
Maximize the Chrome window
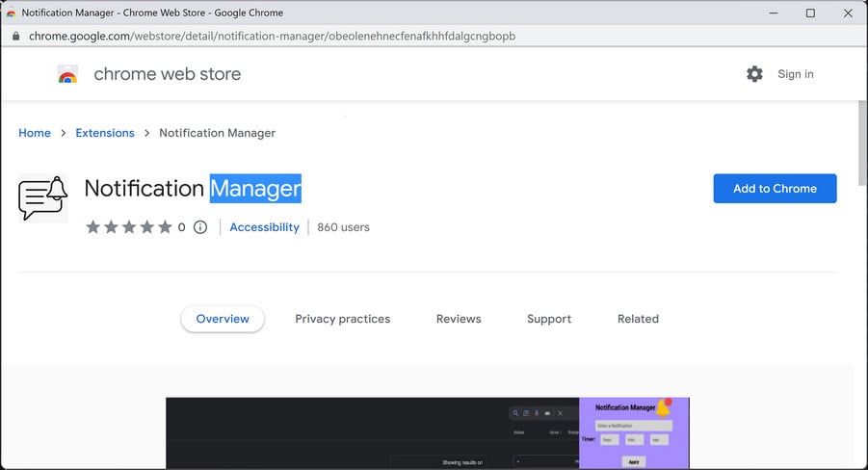[810, 13]
